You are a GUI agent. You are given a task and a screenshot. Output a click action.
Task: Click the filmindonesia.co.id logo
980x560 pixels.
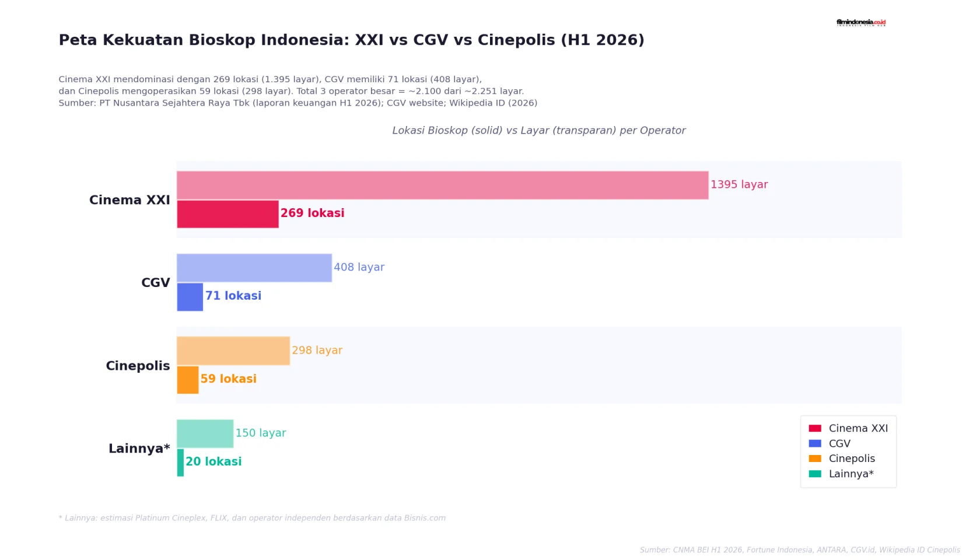[x=861, y=23]
